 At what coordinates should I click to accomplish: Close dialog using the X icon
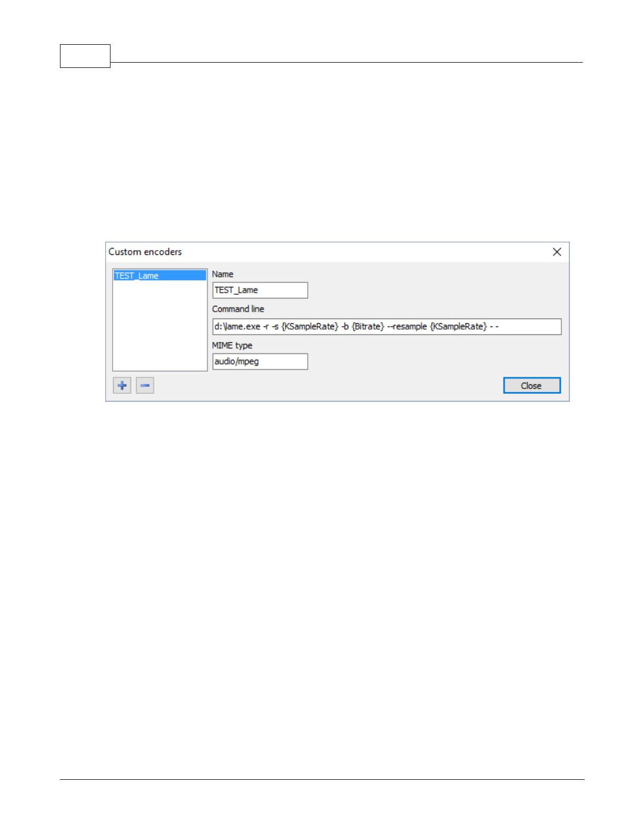point(557,252)
